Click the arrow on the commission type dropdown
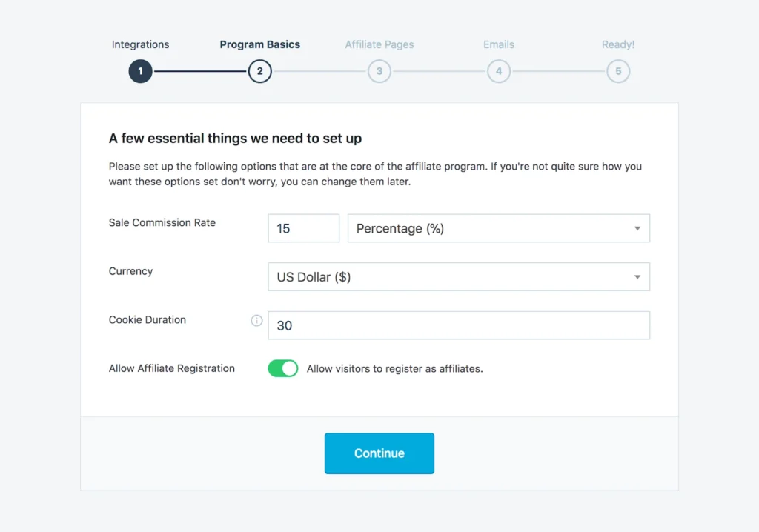 [637, 228]
